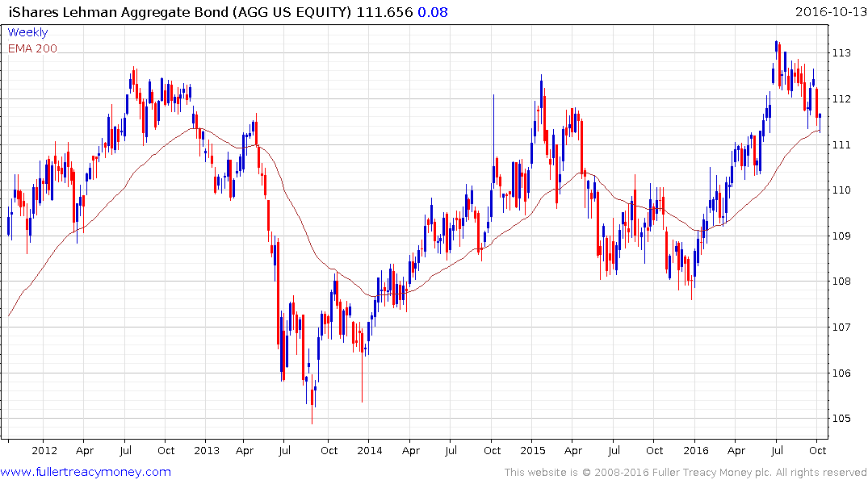Screen dimensions: 868x484
Task: Click the 105 price axis label
Action: 841,419
